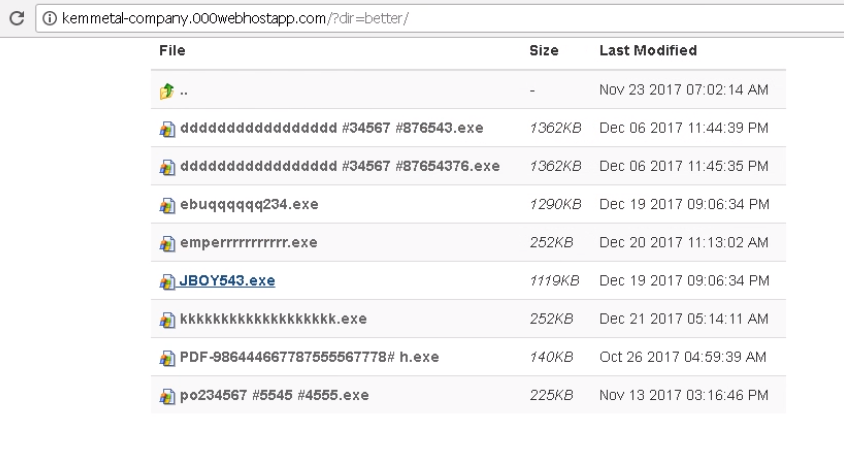
Task: Click the parent directory up-arrow folder icon
Action: [166, 91]
